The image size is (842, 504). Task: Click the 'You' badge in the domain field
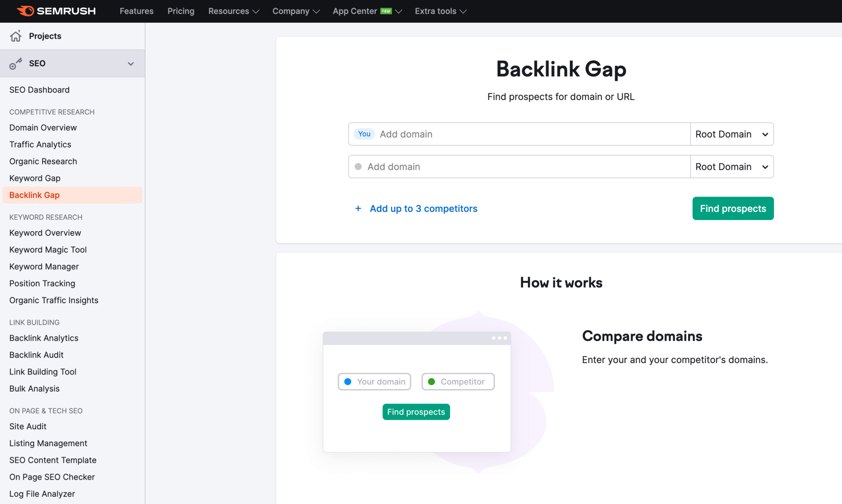(364, 134)
